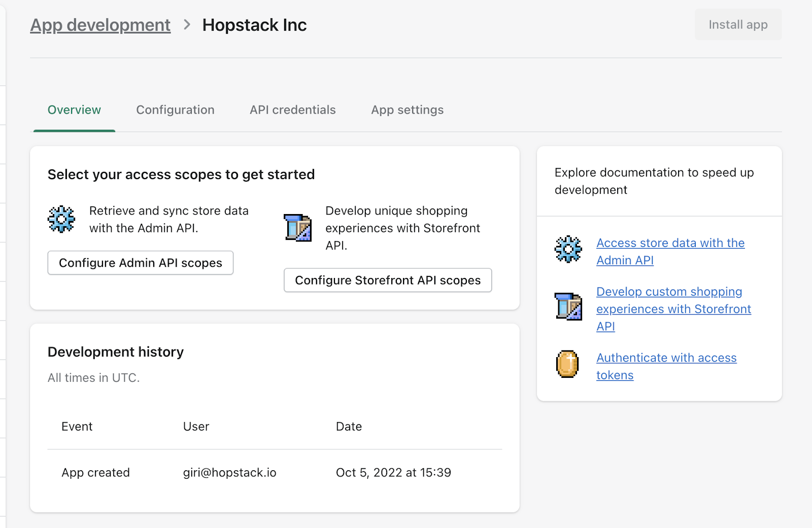The width and height of the screenshot is (812, 528).
Task: Click Configure Storefront API scopes button
Action: tap(388, 280)
